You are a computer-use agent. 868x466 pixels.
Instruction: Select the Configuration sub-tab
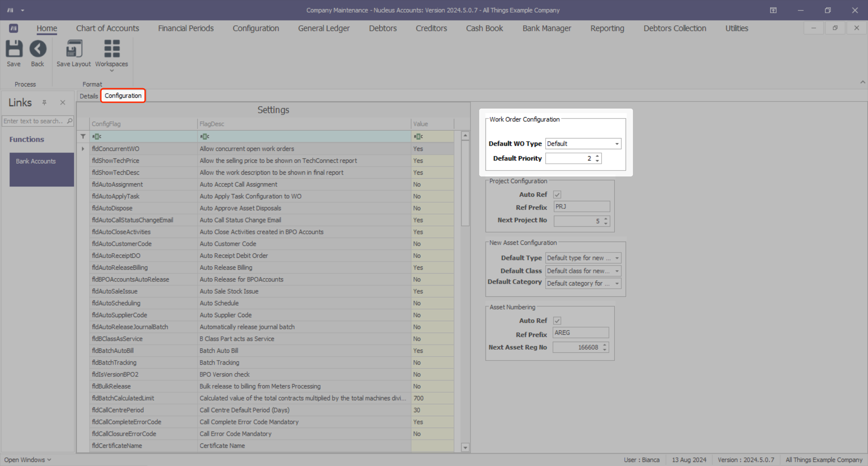click(123, 95)
